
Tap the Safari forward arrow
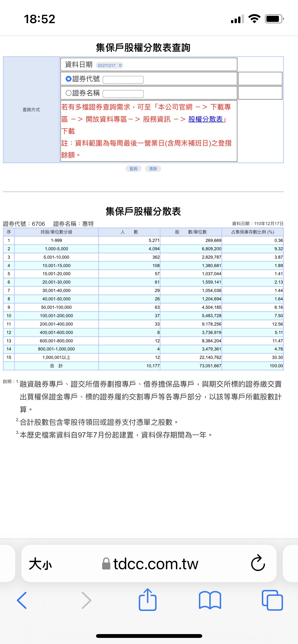86,600
